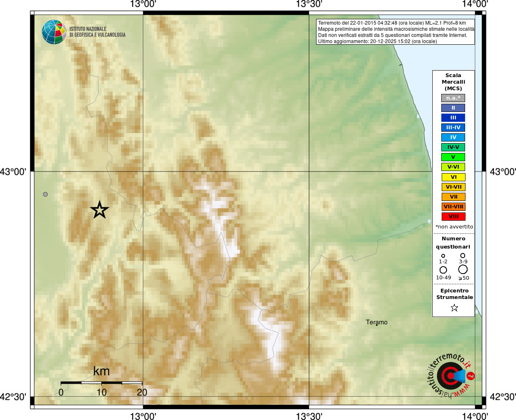This screenshot has height=420, width=516.
Task: Click the Teramo city marker
Action: point(376,325)
